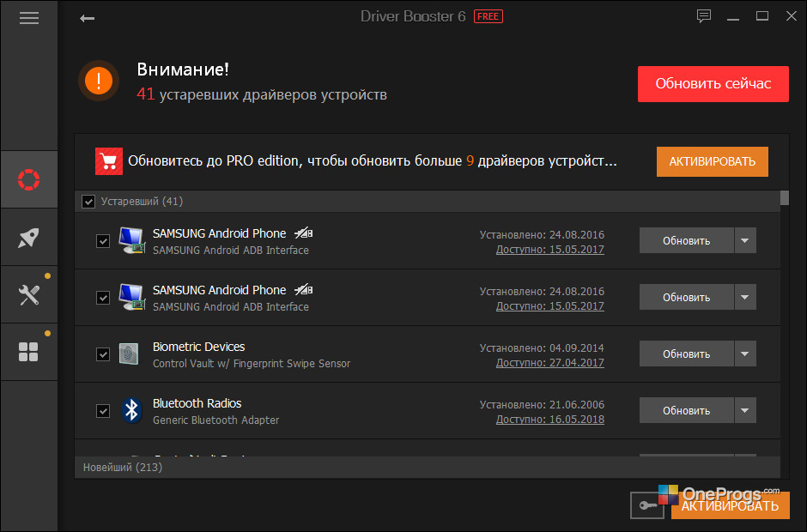This screenshot has height=532, width=807.
Task: Open Доступно: 15.05.2017 link of second SAMSUNG row
Action: coord(549,306)
